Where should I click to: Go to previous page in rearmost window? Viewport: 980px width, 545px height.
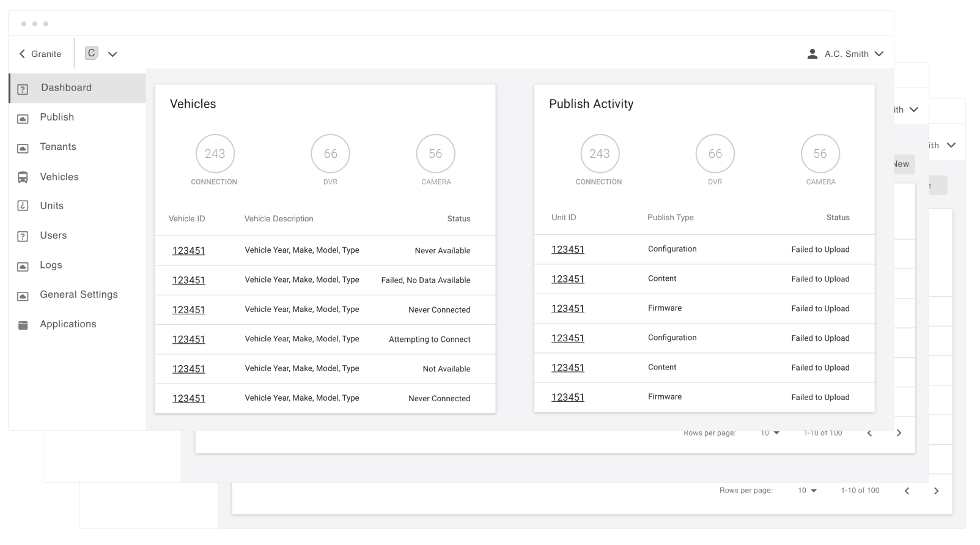[907, 491]
